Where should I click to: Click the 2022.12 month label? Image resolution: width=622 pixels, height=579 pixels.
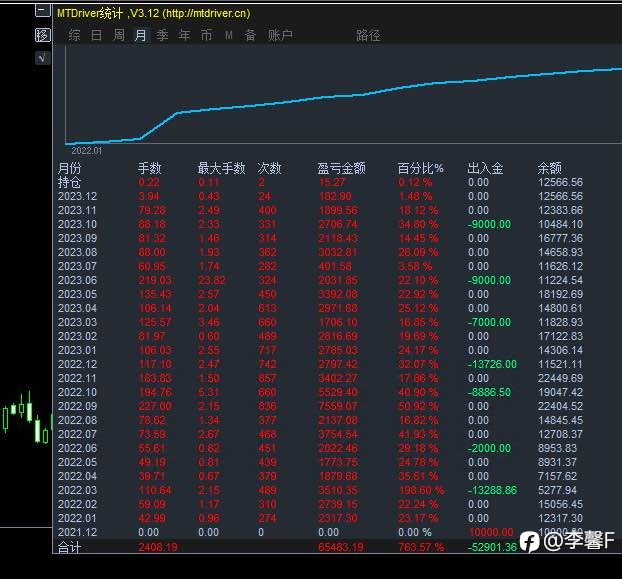[77, 364]
